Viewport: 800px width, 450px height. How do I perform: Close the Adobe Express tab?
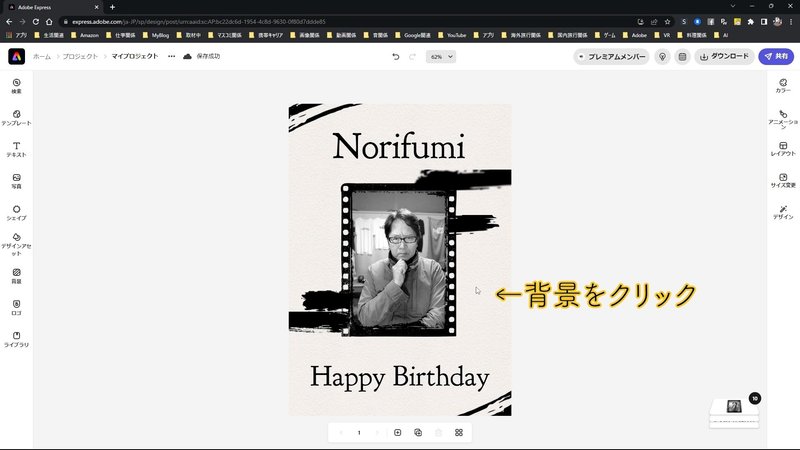point(96,7)
